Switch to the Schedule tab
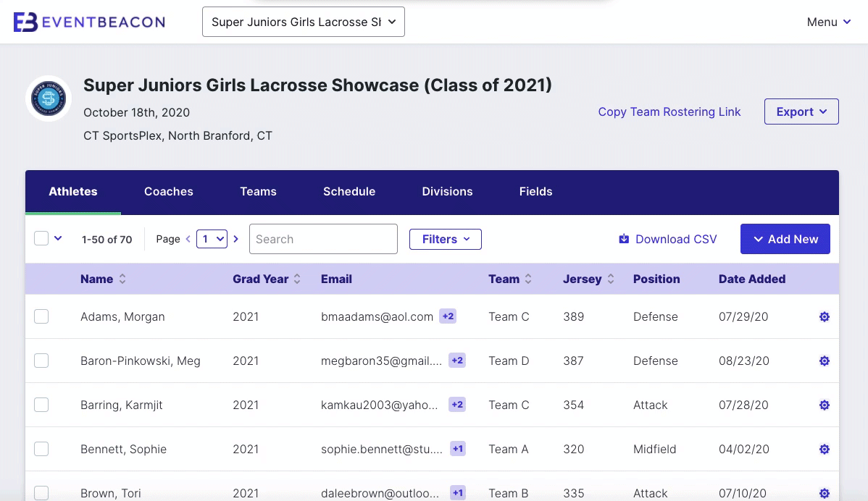 pos(349,192)
